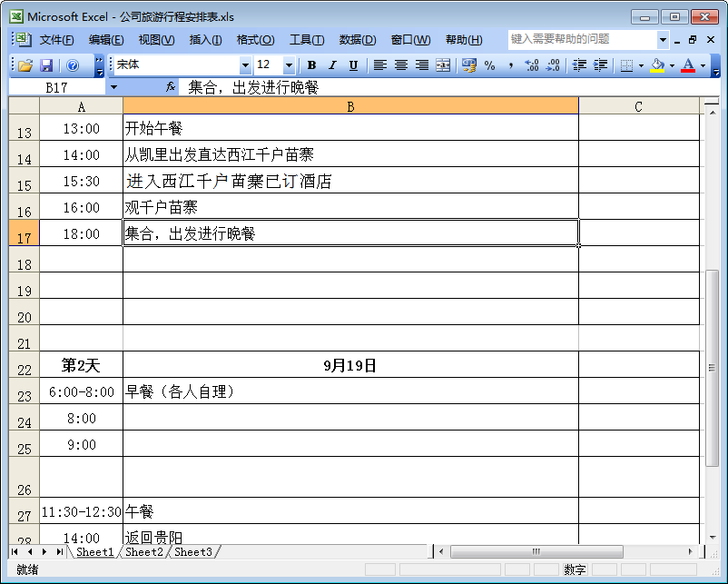Click the help question input box
The image size is (728, 584).
[583, 40]
